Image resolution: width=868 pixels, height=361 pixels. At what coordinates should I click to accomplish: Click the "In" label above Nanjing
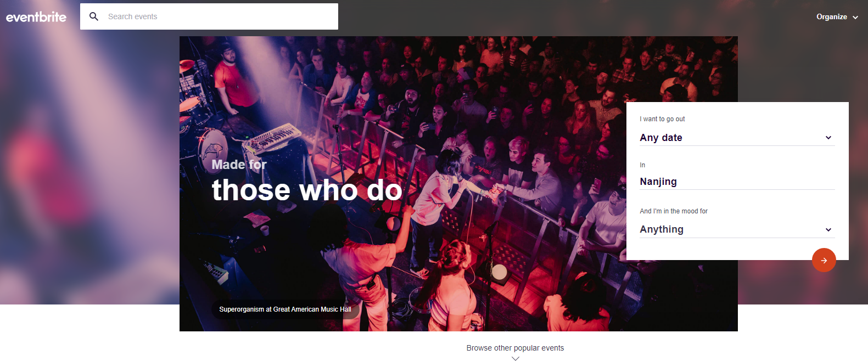coord(642,165)
